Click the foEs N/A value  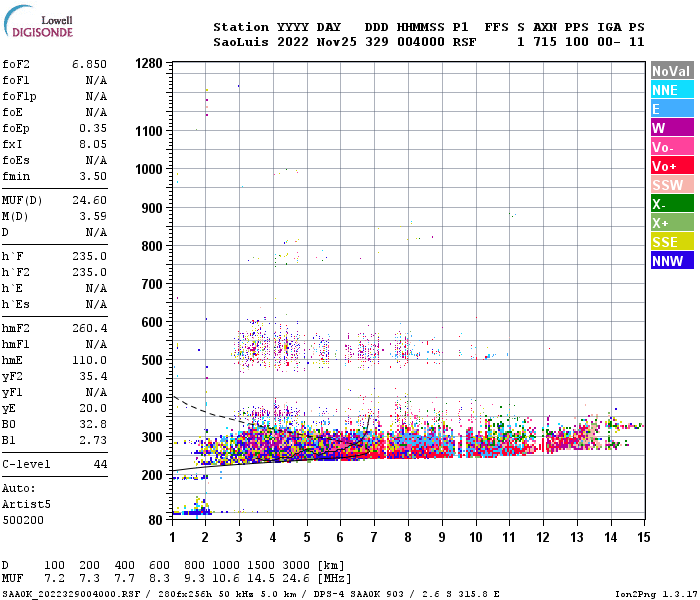[x=96, y=160]
